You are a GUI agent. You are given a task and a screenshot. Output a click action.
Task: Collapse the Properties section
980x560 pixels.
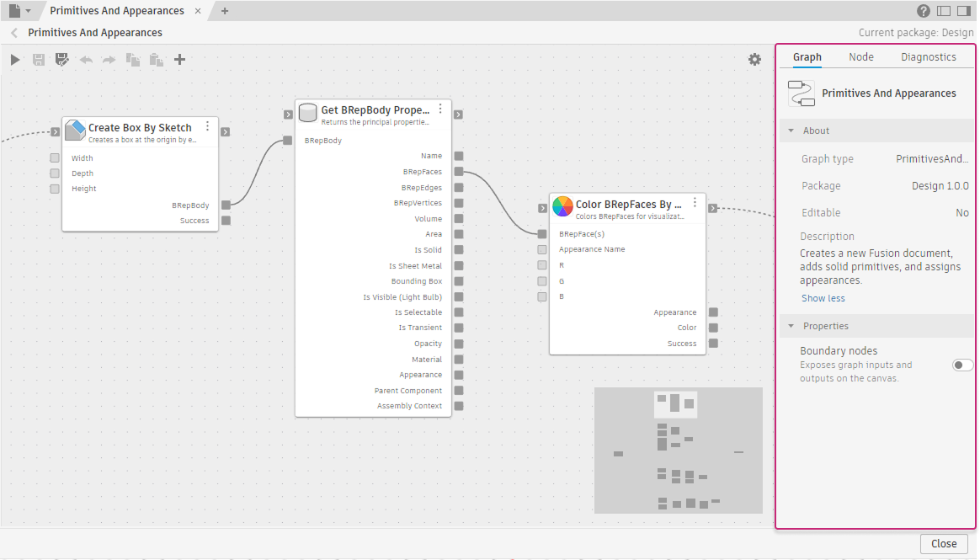(x=791, y=326)
